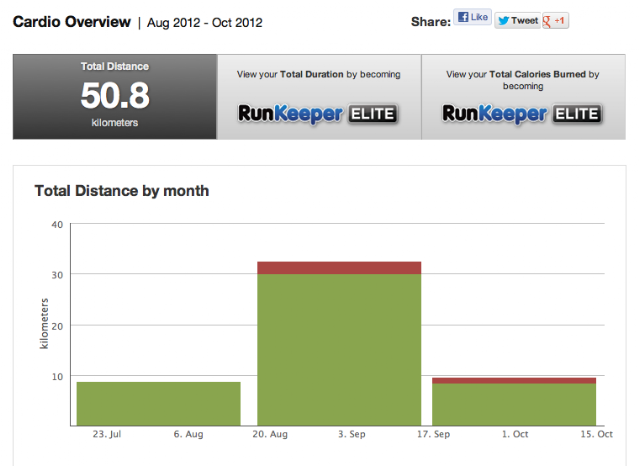The image size is (640, 466).
Task: Click the Facebook Like button
Action: click(x=472, y=17)
